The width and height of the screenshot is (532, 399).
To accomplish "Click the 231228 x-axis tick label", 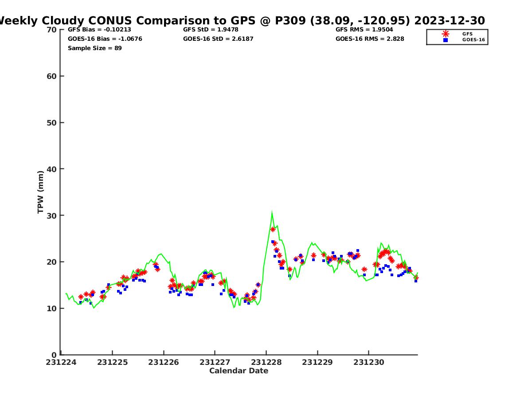I will coord(266,362).
